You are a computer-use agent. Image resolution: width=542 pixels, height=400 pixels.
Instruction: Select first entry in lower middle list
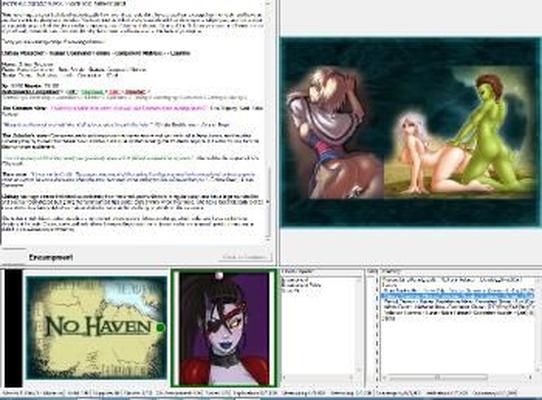coord(294,280)
